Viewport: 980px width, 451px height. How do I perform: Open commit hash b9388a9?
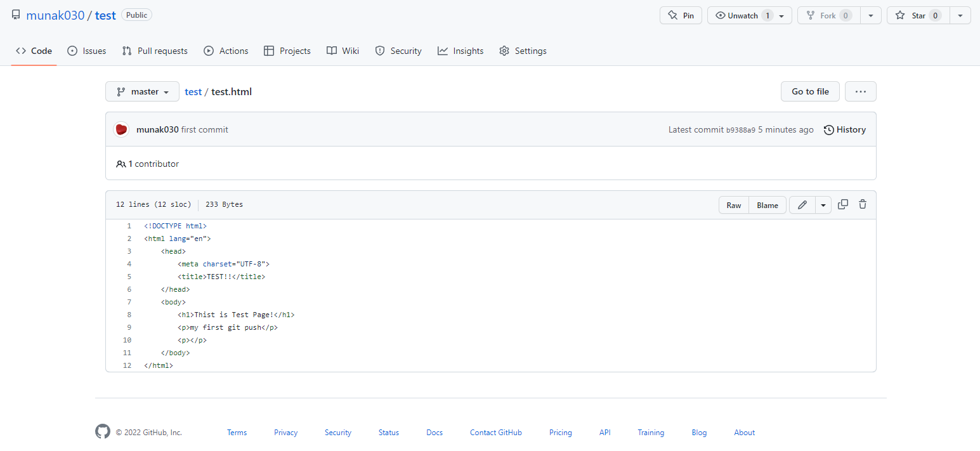pos(741,130)
